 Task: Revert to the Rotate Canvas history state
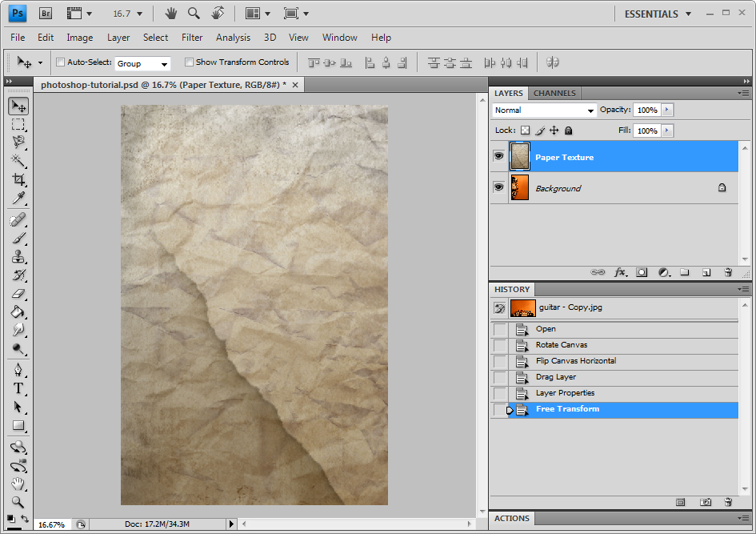pyautogui.click(x=561, y=345)
